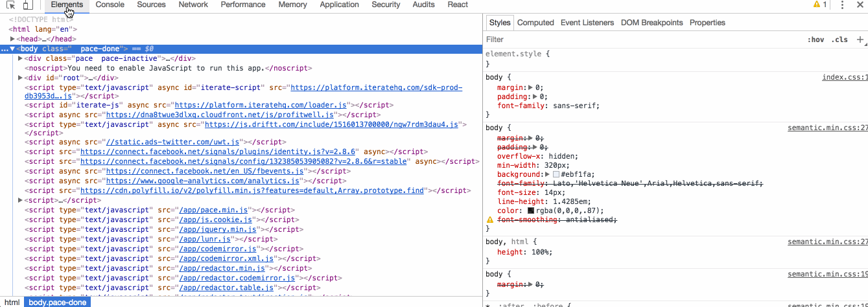This screenshot has height=307, width=868.
Task: Open the Event Listeners sidebar tab
Action: coord(587,23)
